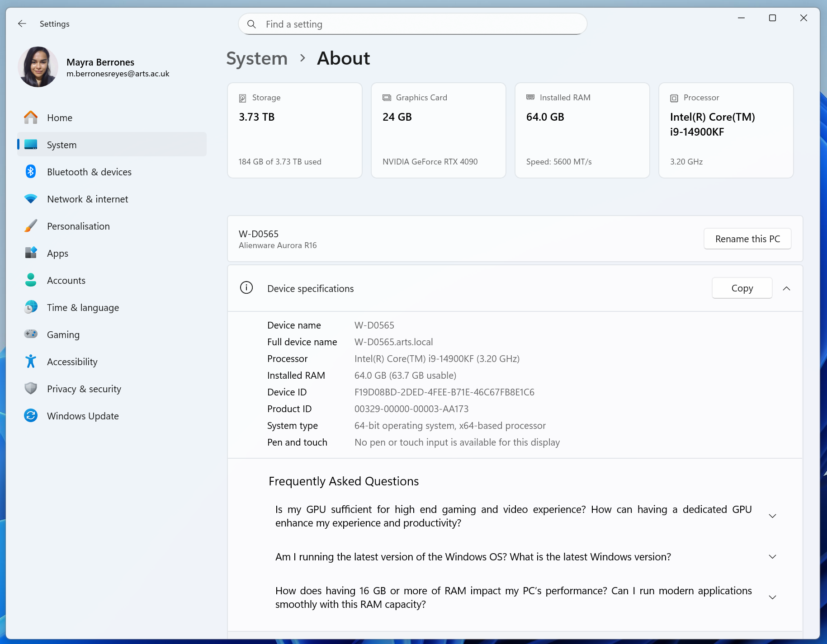Viewport: 827px width, 644px height.
Task: Go to Time & language settings
Action: tap(83, 308)
